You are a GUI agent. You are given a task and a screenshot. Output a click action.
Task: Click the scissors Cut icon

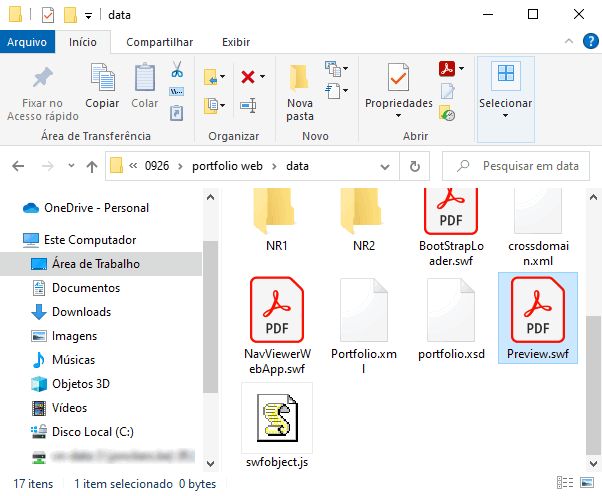click(x=177, y=69)
